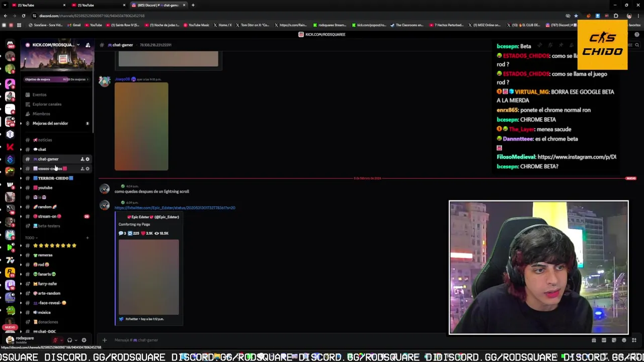
Task: Open the fxtwitter Epic_Edster link
Action: [x=175, y=208]
